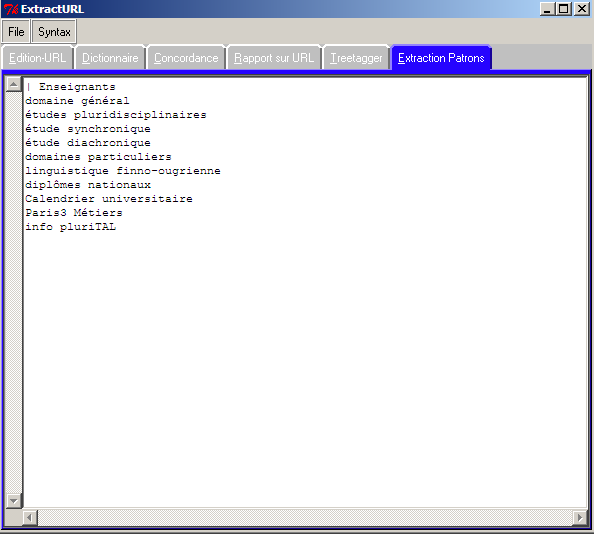Open the Syntax menu
Screen dimensions: 594x534
coord(54,31)
